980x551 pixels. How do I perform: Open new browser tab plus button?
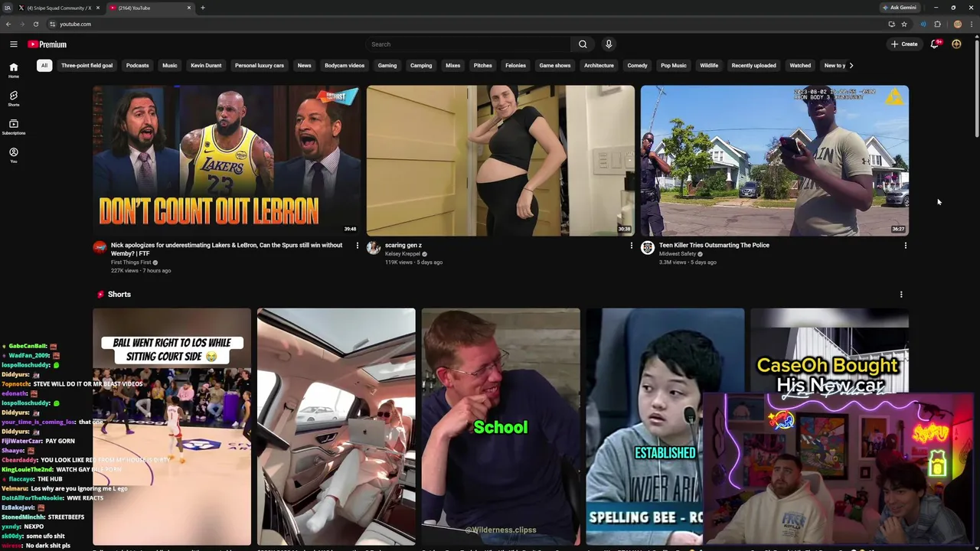203,8
